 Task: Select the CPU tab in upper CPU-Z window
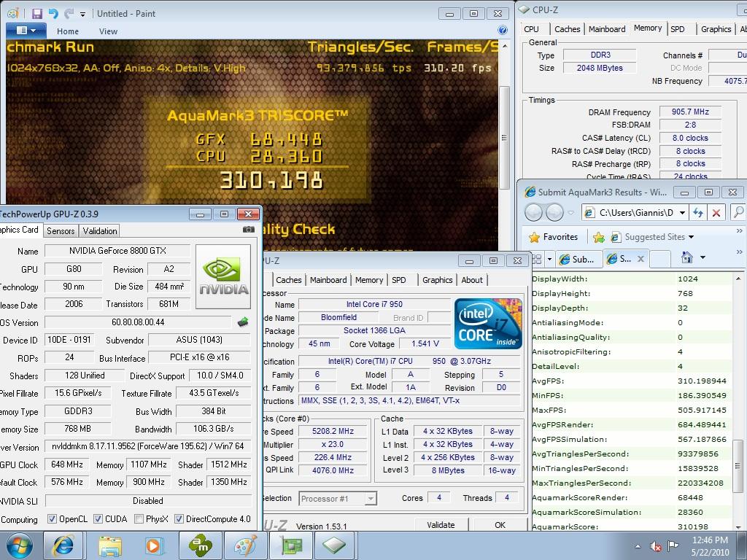pos(532,29)
